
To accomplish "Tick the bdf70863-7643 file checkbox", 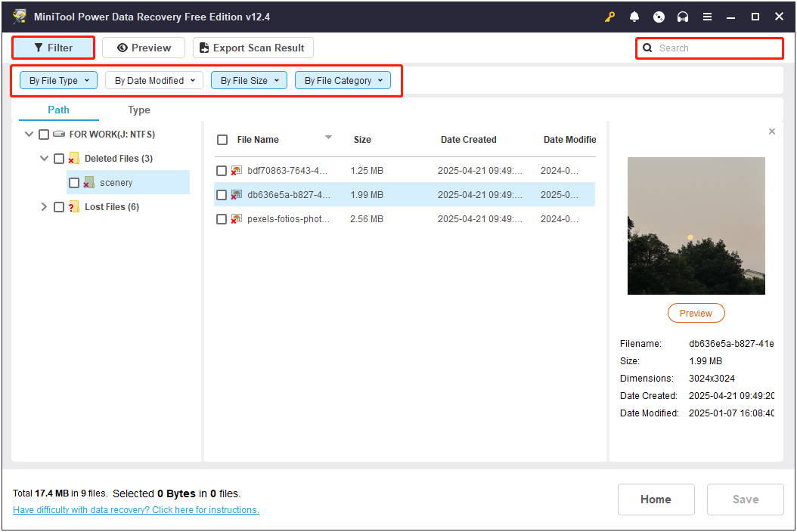I will point(222,171).
